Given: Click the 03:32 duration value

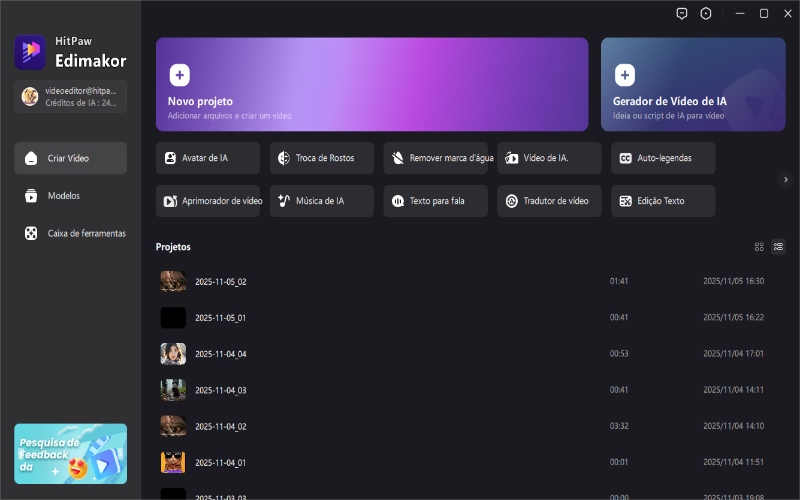Looking at the screenshot, I should [x=619, y=426].
